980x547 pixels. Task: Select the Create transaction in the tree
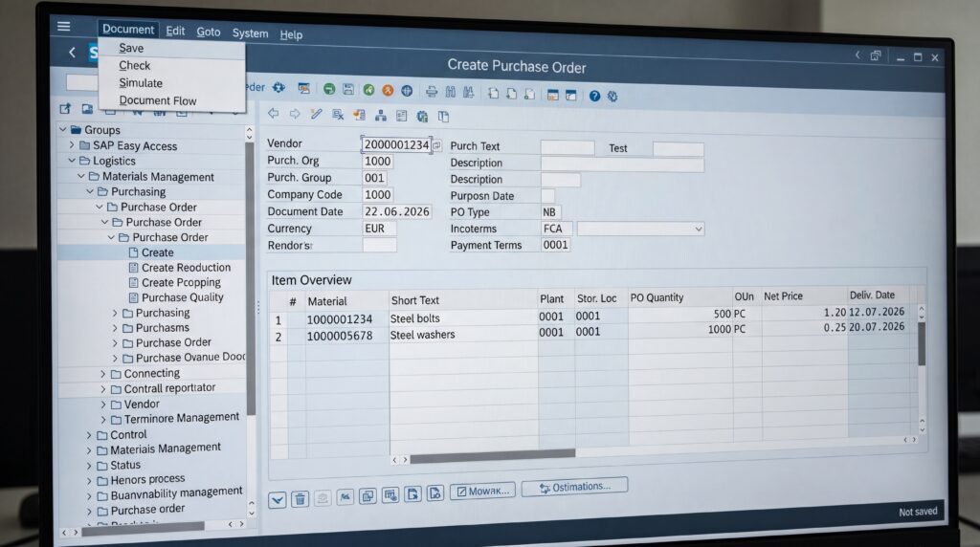click(158, 252)
